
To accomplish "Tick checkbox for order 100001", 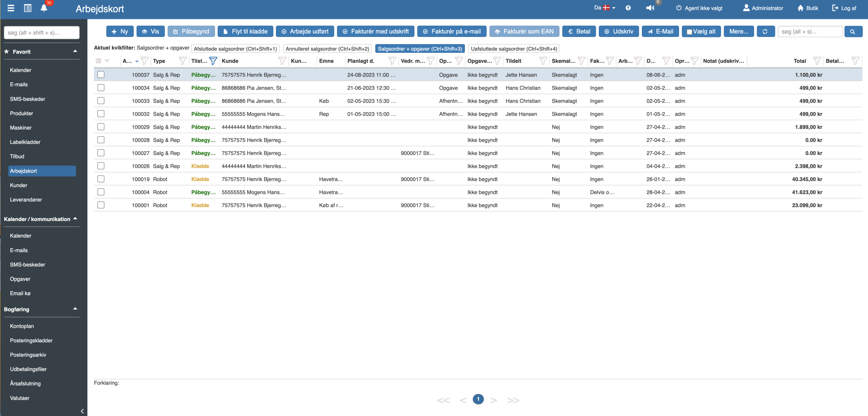I will [x=101, y=205].
